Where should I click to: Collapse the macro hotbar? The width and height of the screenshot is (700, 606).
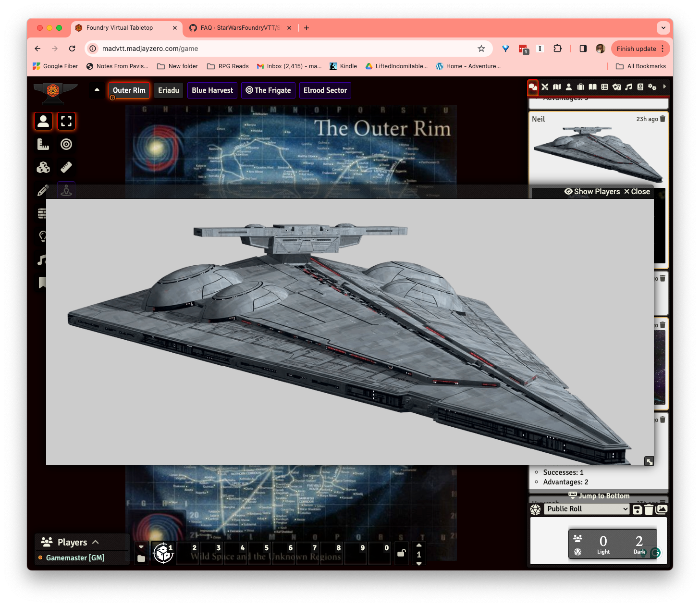click(x=141, y=547)
